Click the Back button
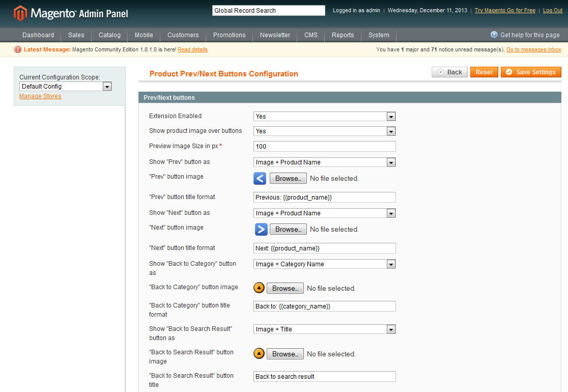Image resolution: width=568 pixels, height=392 pixels. tap(449, 72)
